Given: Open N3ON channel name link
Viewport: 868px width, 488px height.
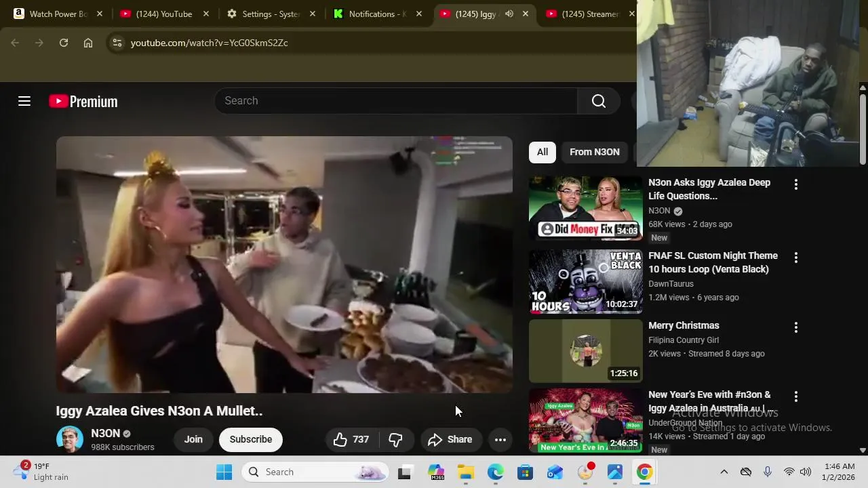Looking at the screenshot, I should pos(106,433).
